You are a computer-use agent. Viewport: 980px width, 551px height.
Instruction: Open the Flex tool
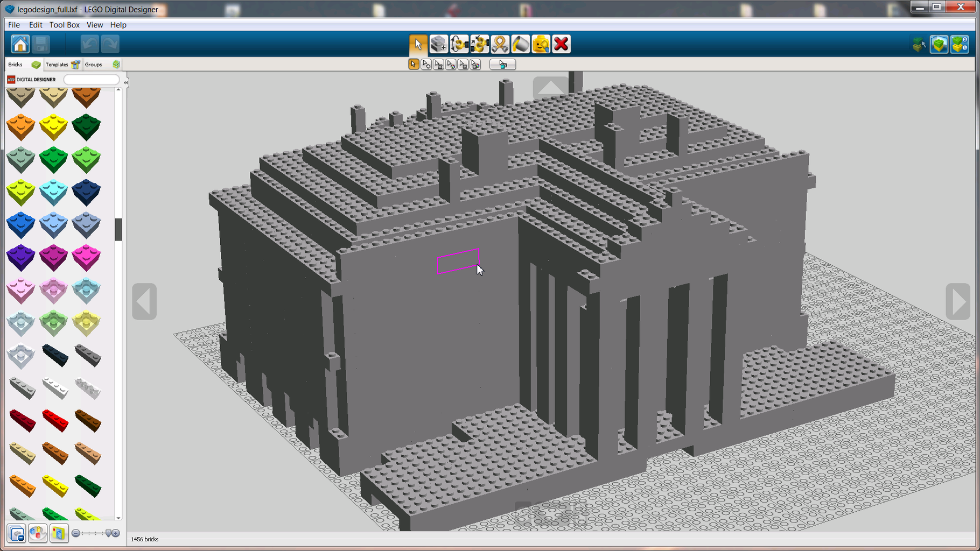click(499, 44)
